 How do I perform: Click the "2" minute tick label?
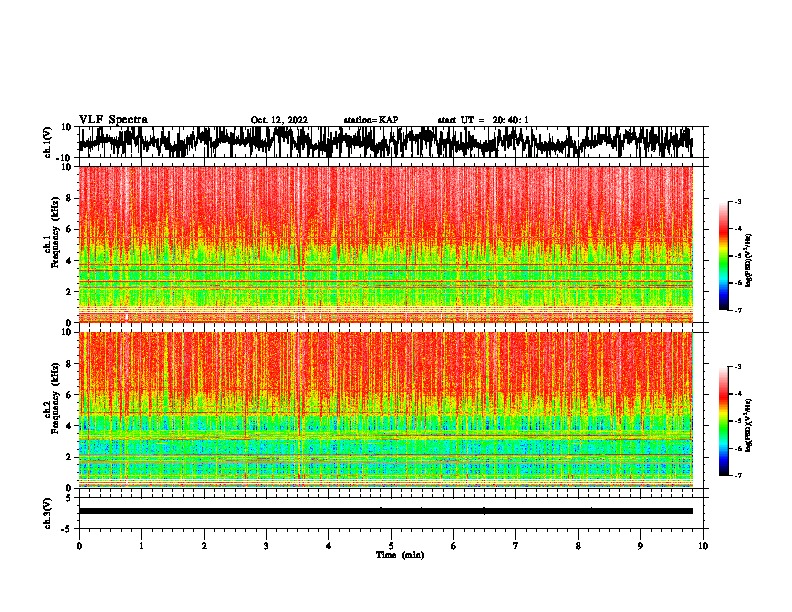pos(204,546)
